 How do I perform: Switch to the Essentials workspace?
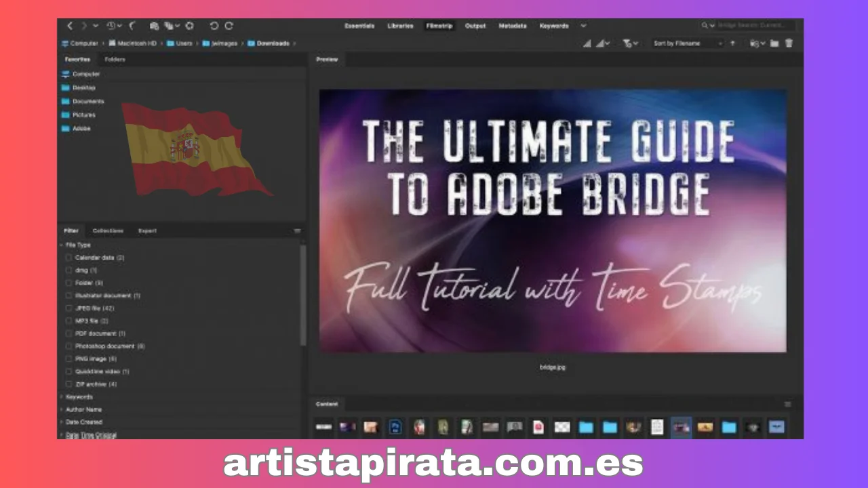point(359,26)
